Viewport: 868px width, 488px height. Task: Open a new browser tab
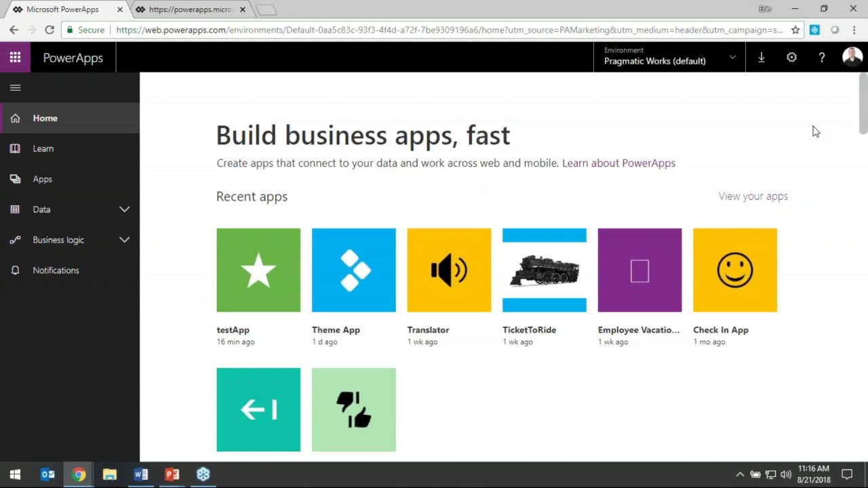tap(266, 9)
